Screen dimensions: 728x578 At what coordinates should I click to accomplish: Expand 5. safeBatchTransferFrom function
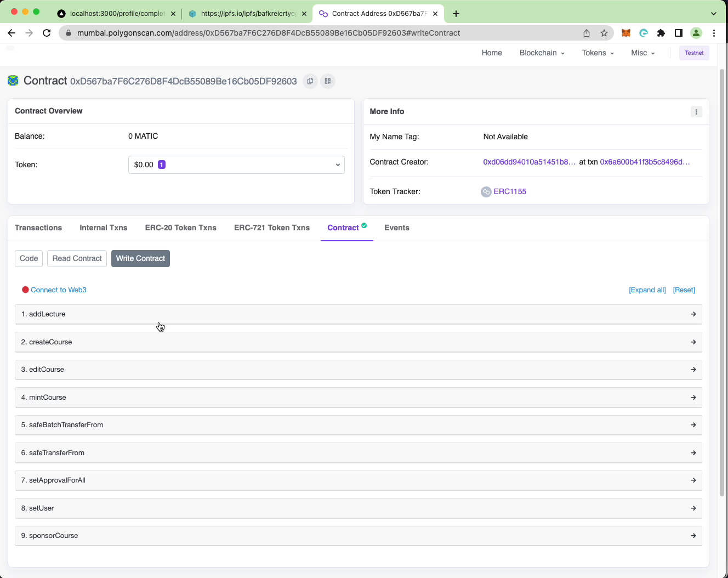pos(359,425)
